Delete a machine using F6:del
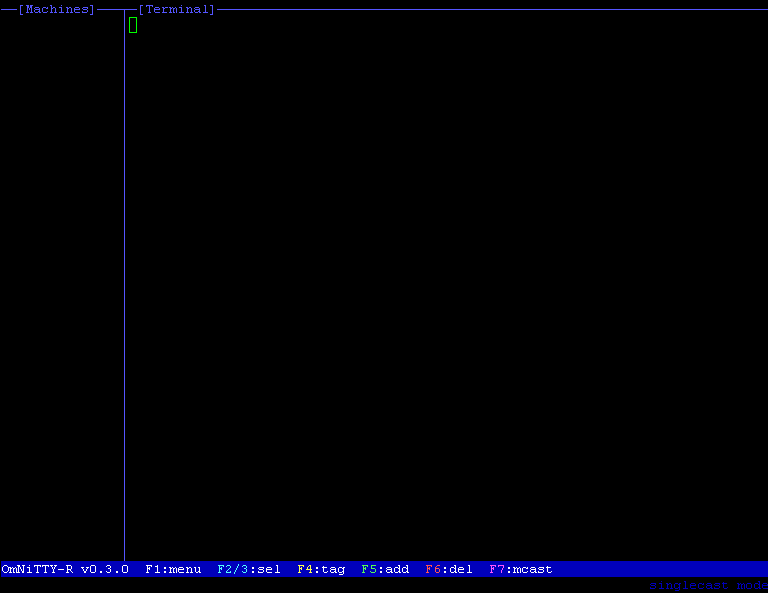The image size is (768, 593). (449, 569)
